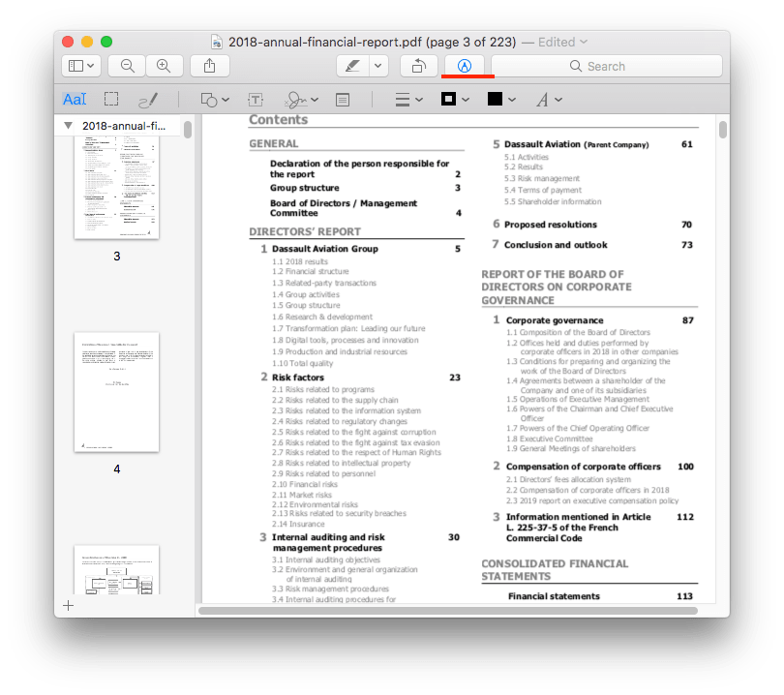Screen dimensions: 784x695
Task: Collapse the 2018-annual-fi sidebar tree
Action: [67, 126]
